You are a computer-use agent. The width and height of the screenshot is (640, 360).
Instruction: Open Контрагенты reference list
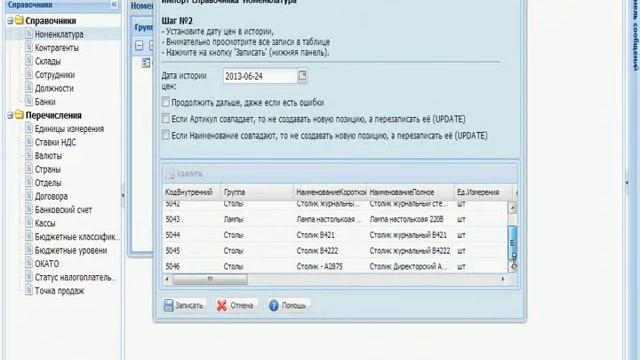57,48
